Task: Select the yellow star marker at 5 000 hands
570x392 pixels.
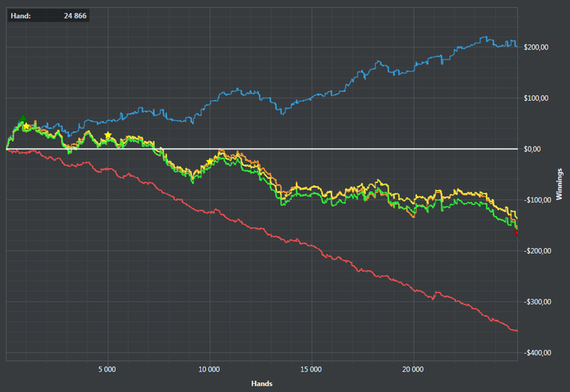Action: click(108, 135)
